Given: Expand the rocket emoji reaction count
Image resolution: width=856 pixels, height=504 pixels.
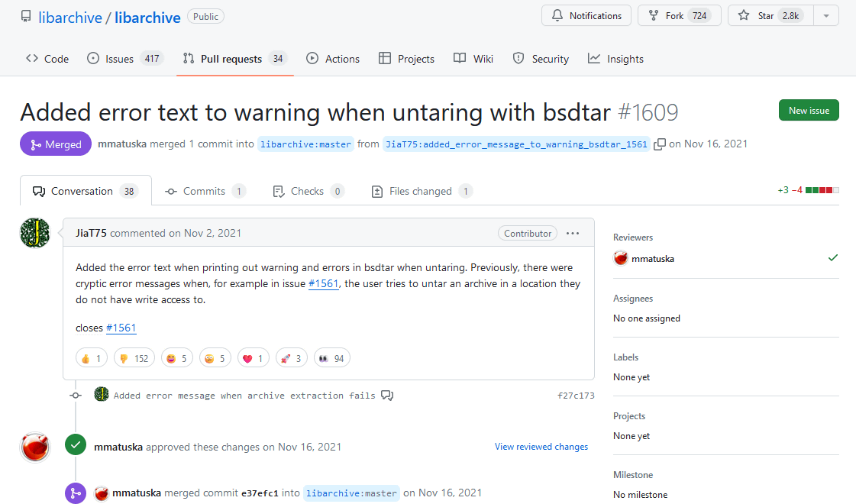Looking at the screenshot, I should [x=291, y=357].
